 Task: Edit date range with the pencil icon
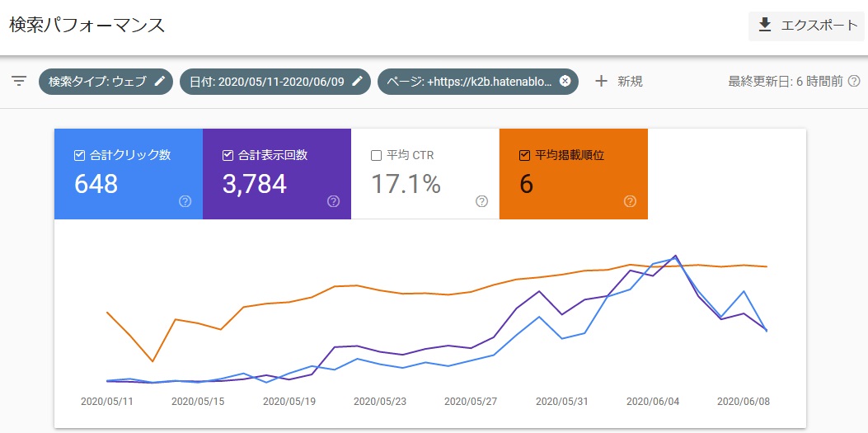click(x=357, y=82)
